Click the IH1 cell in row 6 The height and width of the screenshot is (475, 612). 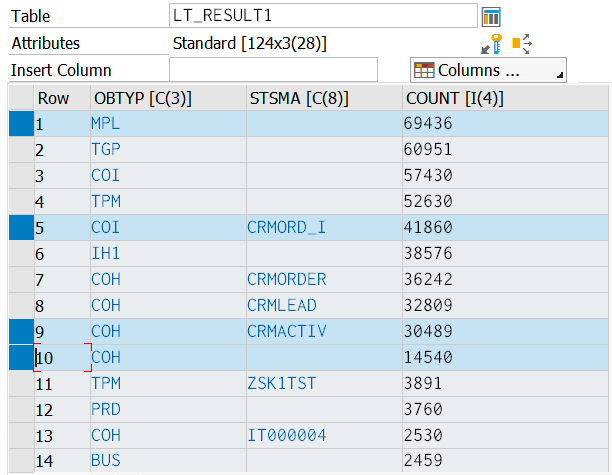pos(168,254)
